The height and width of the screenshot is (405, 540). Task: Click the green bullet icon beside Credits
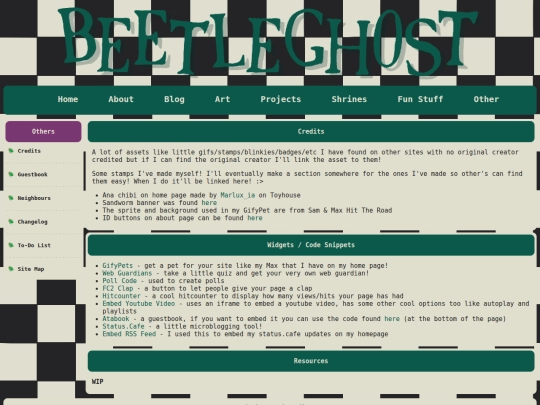(x=11, y=150)
